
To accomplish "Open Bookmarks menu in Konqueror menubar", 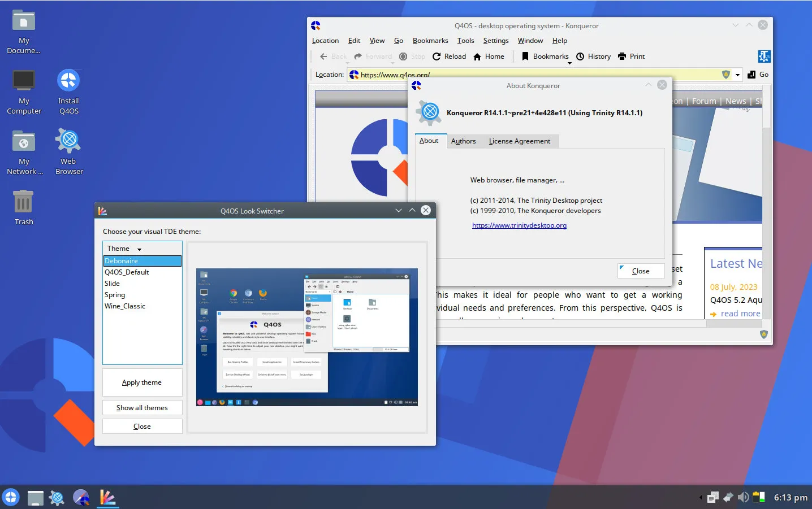I will [430, 41].
